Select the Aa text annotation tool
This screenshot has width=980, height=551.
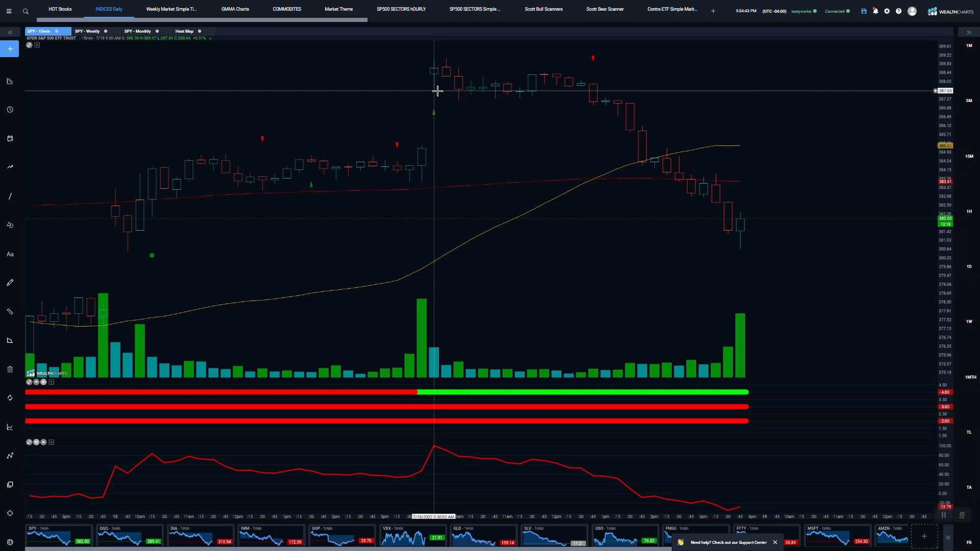[10, 254]
